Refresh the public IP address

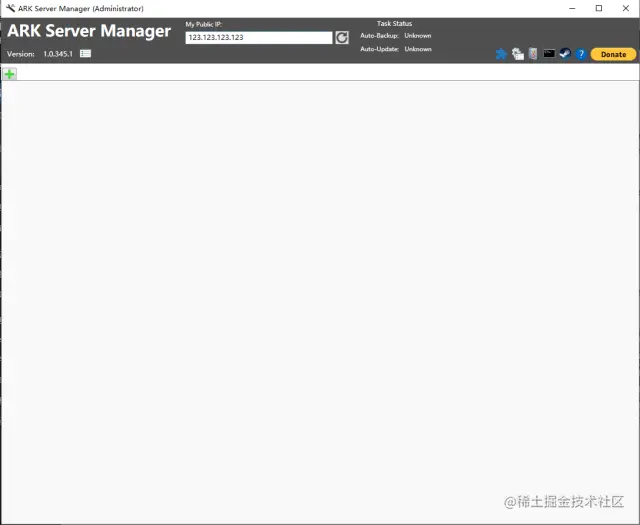coord(342,38)
